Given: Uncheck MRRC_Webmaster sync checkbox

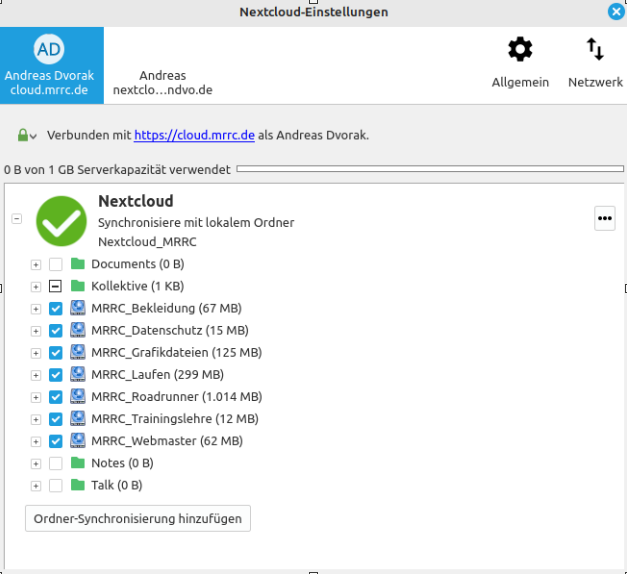Looking at the screenshot, I should tap(56, 441).
